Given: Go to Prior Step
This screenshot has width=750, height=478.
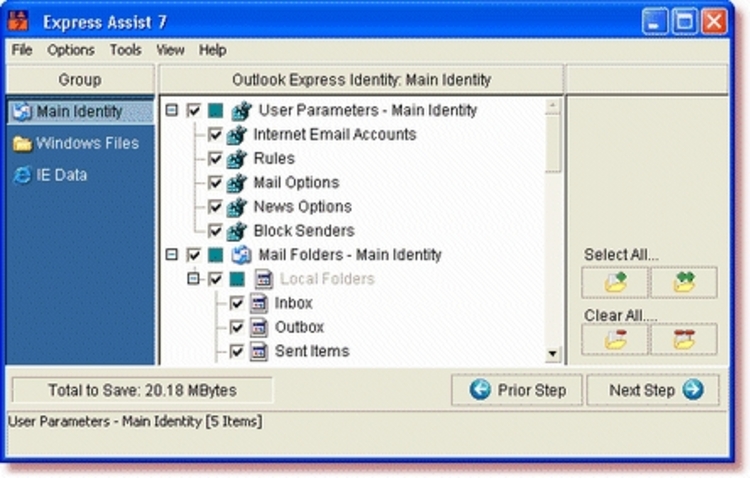Looking at the screenshot, I should 517,389.
